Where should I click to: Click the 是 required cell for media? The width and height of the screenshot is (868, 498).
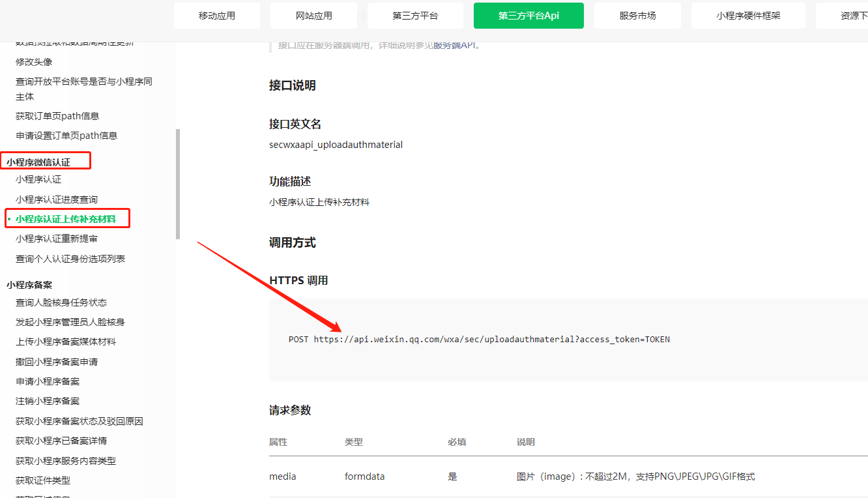452,476
